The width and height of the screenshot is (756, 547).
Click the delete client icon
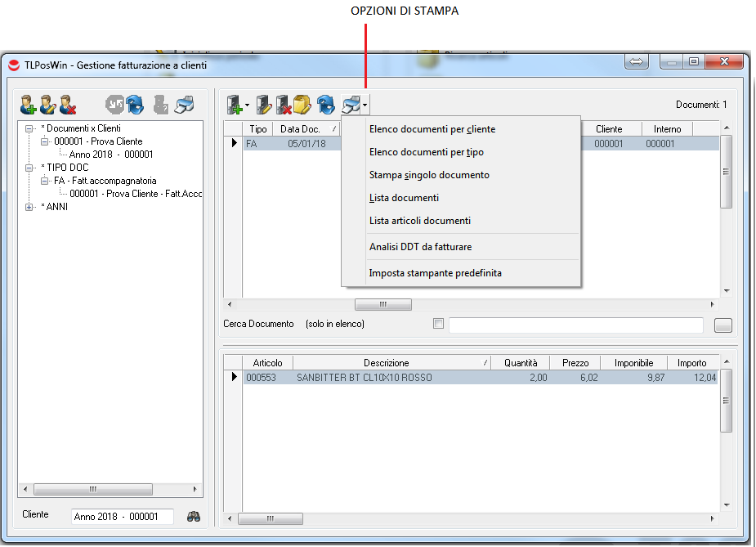click(x=68, y=105)
